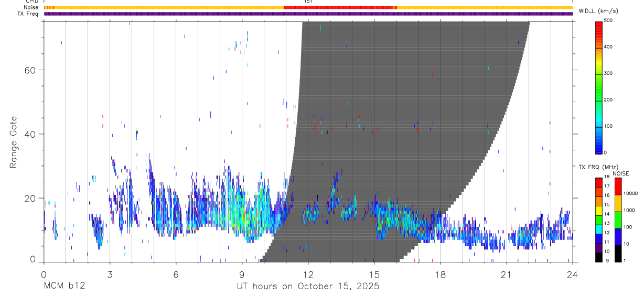
Task: Click the x-axis tick label "15"
Action: (374, 274)
